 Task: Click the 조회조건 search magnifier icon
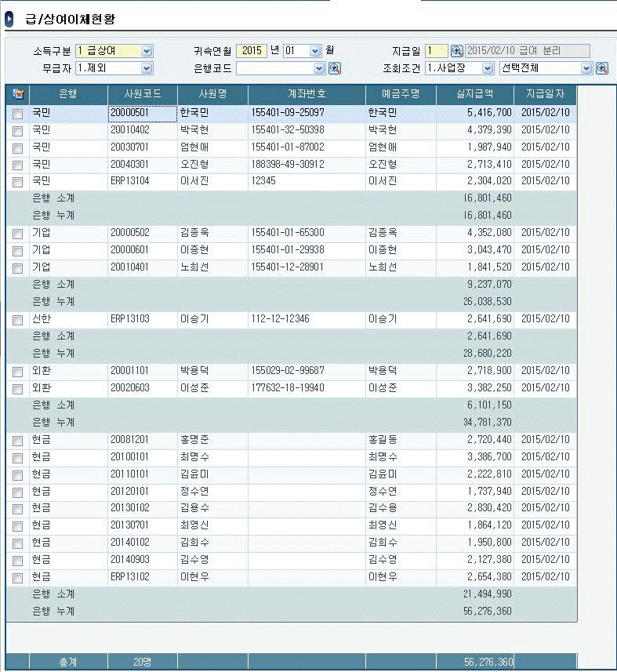point(602,68)
